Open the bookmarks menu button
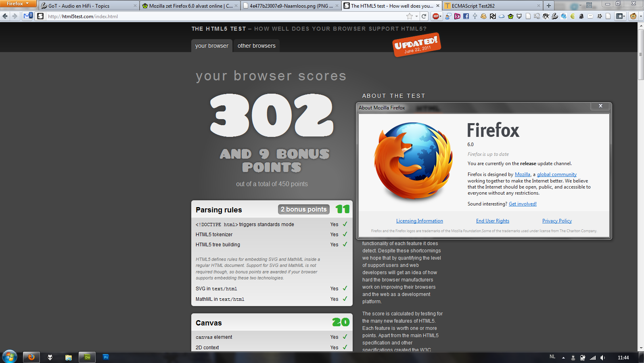Image resolution: width=644 pixels, height=363 pixels. click(x=620, y=16)
